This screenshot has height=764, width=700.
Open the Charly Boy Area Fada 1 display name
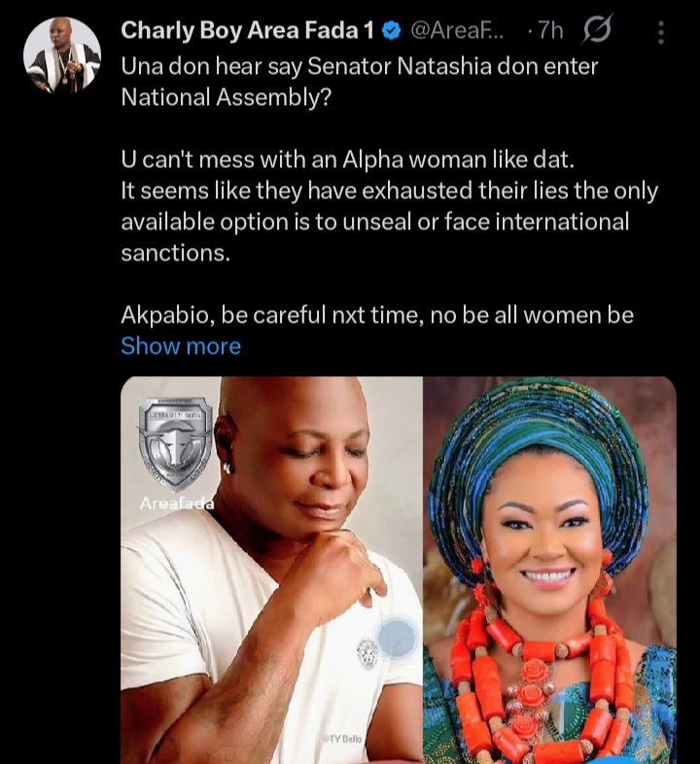coord(247,31)
